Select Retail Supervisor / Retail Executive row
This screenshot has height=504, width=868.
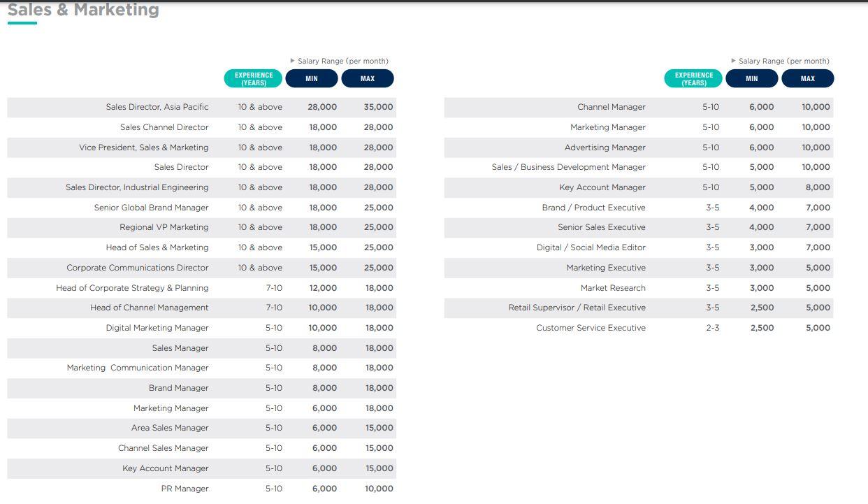click(577, 308)
